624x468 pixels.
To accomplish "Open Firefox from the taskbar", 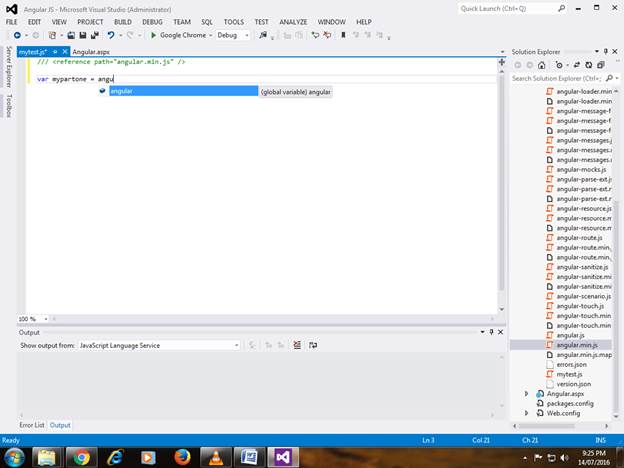I will pos(182,457).
